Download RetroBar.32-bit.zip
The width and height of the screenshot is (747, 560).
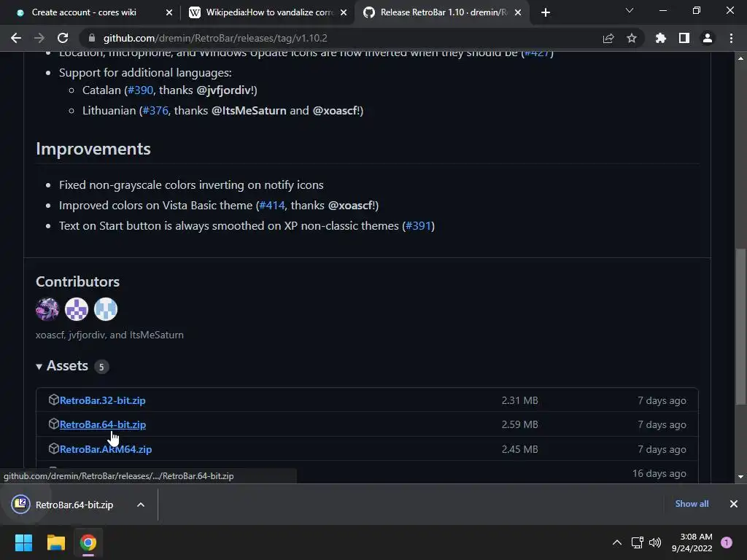[102, 400]
